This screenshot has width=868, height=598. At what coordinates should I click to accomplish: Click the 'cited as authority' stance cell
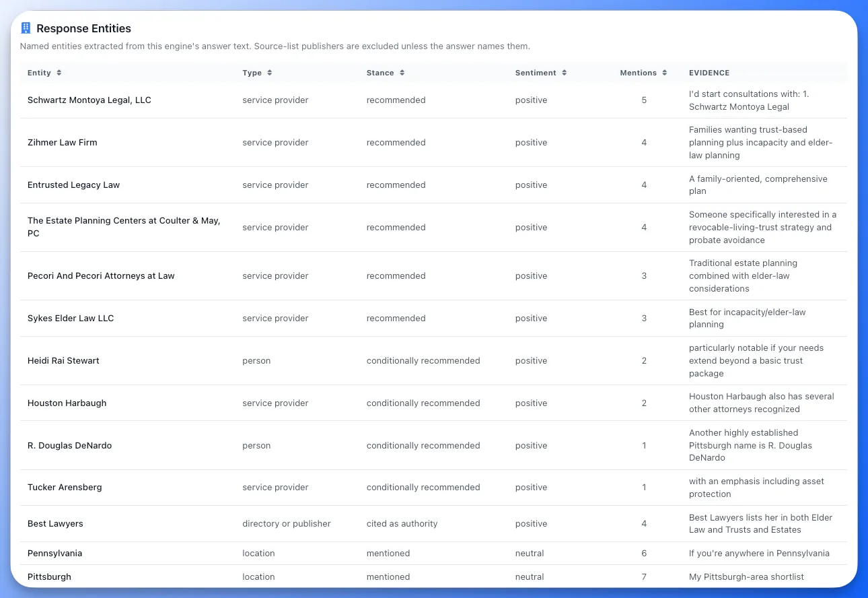click(x=402, y=524)
